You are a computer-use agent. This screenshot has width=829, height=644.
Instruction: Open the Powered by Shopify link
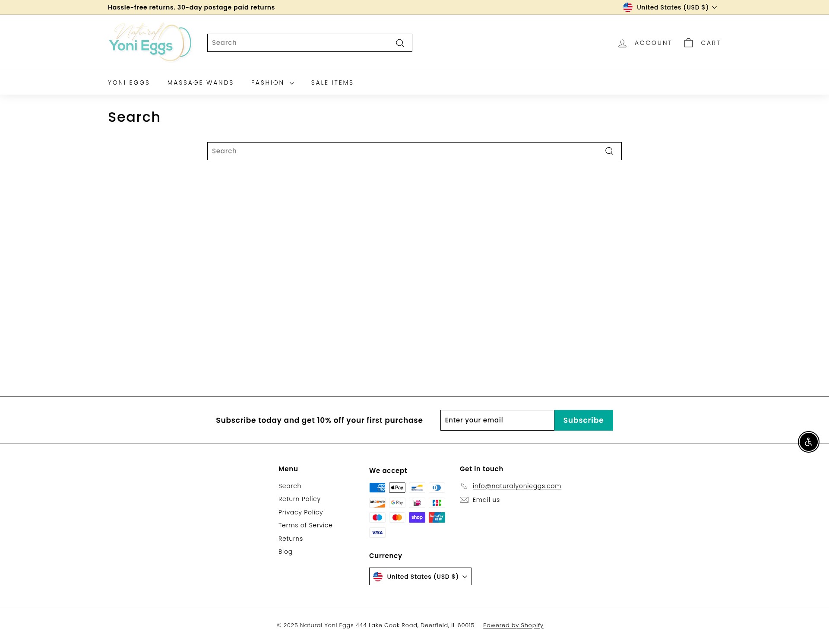(x=513, y=625)
